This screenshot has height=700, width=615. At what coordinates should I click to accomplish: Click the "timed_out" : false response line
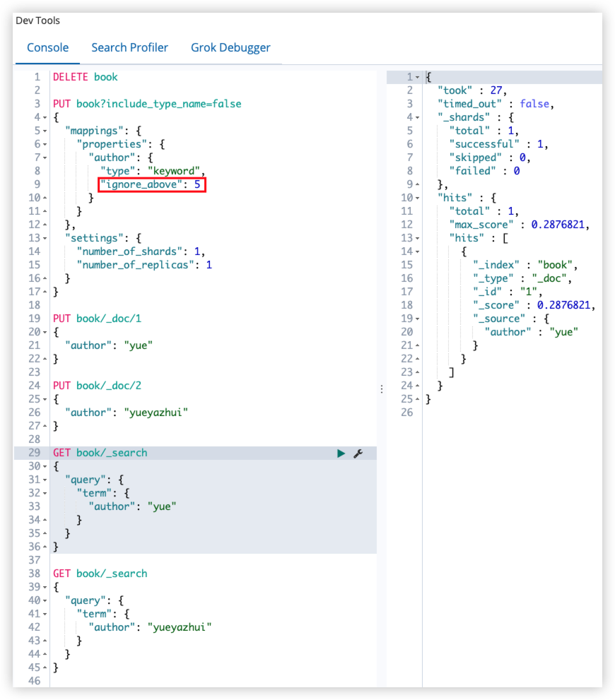[496, 104]
